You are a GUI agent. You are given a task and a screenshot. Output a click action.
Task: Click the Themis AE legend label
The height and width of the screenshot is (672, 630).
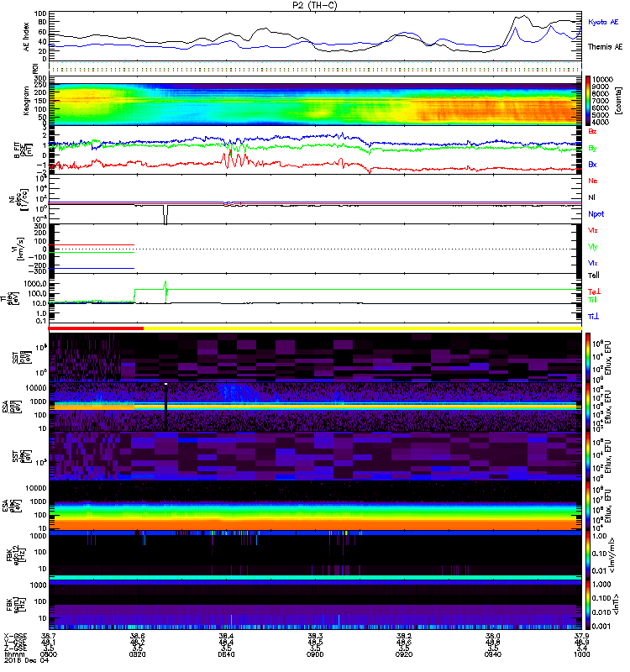[x=603, y=46]
